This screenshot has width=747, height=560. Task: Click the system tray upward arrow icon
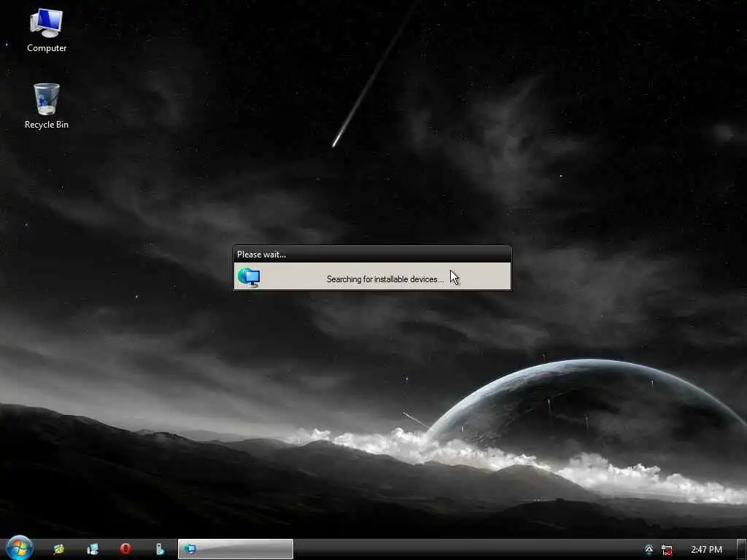click(649, 550)
